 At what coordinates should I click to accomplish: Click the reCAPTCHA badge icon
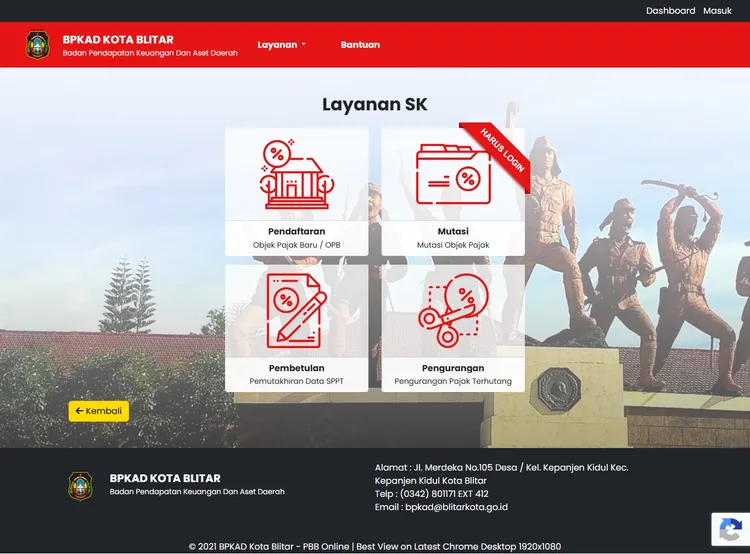pyautogui.click(x=730, y=530)
